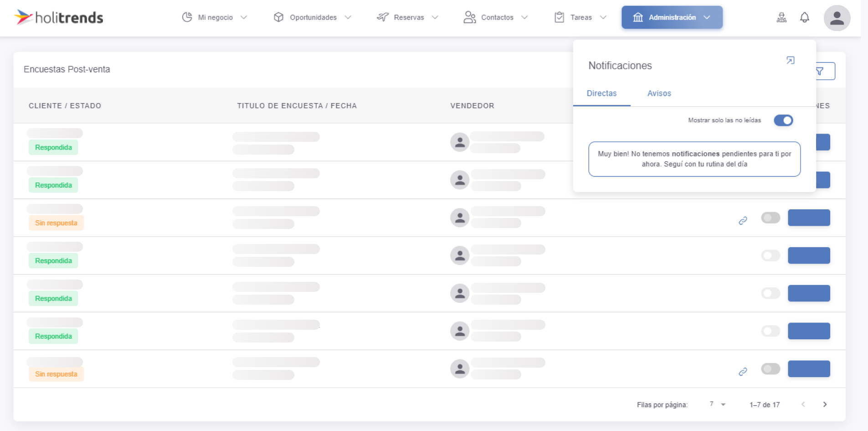Click TITULO DE ENCUESTA / FECHA header
The height and width of the screenshot is (431, 868).
297,106
